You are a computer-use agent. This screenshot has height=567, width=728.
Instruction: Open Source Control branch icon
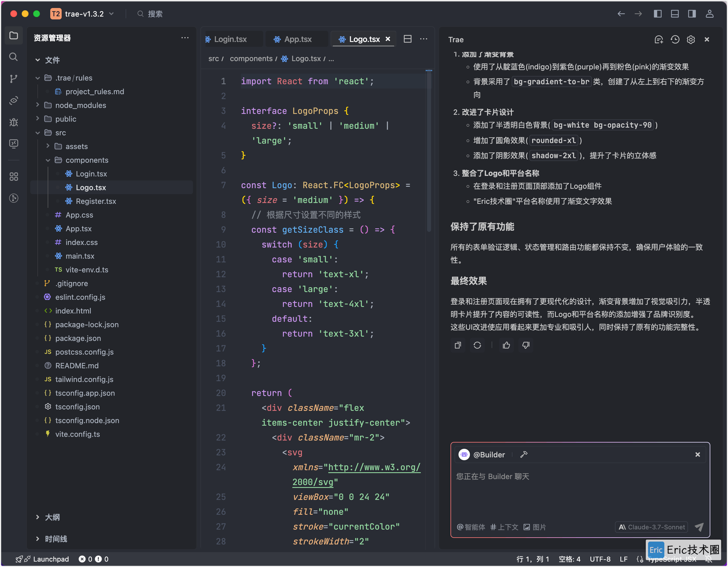(x=14, y=79)
